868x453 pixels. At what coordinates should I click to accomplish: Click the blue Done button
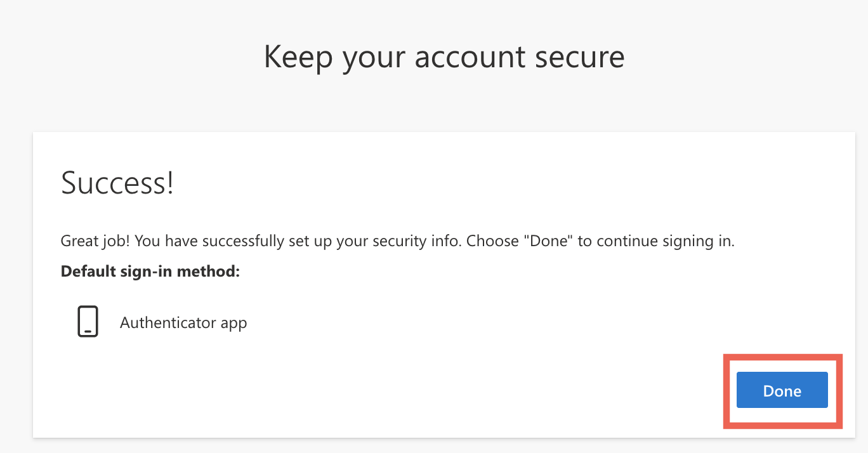tap(782, 390)
